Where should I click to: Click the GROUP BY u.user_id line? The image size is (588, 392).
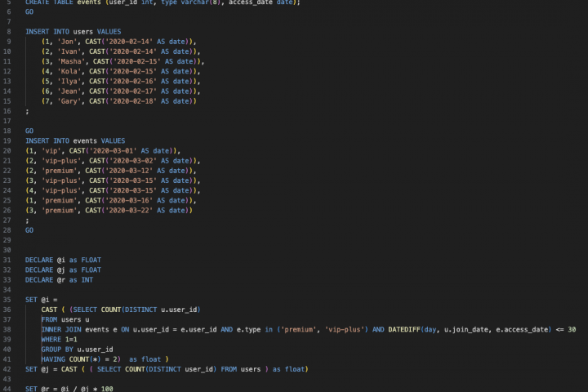click(78, 350)
